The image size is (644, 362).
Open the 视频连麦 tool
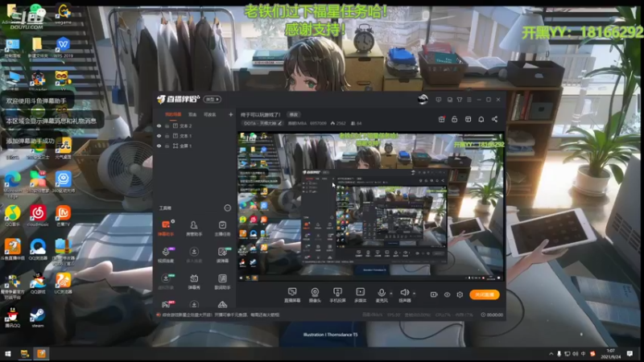(x=166, y=254)
